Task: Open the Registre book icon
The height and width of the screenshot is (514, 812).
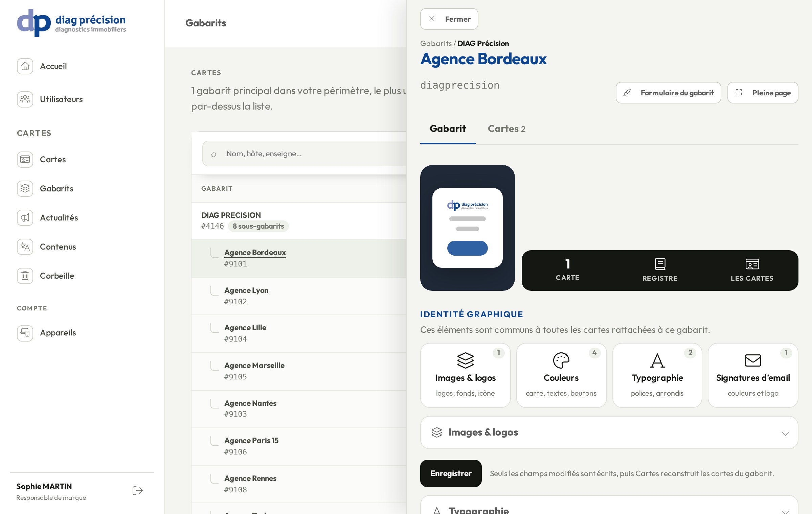Action: point(660,264)
